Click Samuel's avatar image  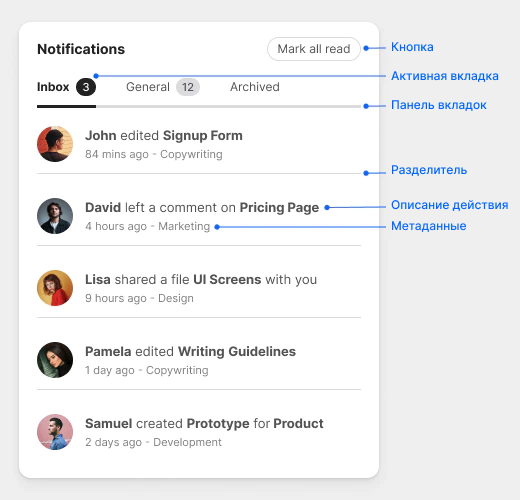[x=55, y=432]
